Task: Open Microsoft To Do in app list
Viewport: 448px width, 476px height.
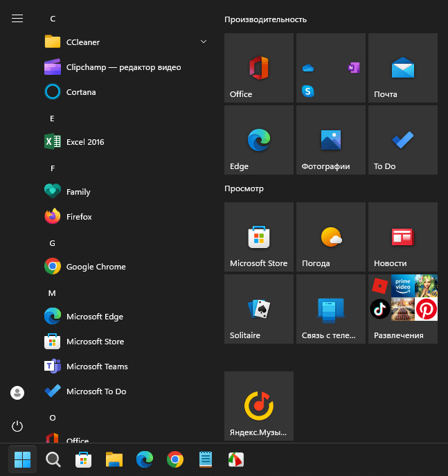Action: click(126, 391)
